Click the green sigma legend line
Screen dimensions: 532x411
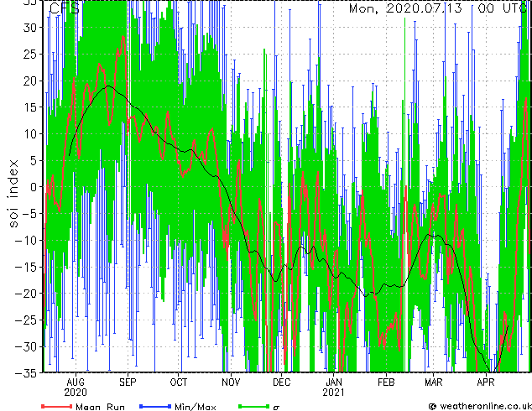tap(254, 406)
